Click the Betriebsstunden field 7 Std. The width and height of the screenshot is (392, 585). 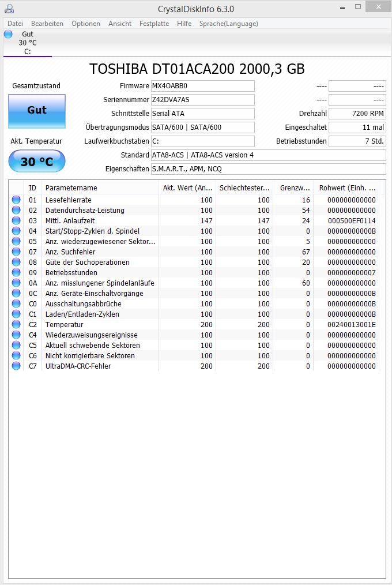tap(357, 141)
